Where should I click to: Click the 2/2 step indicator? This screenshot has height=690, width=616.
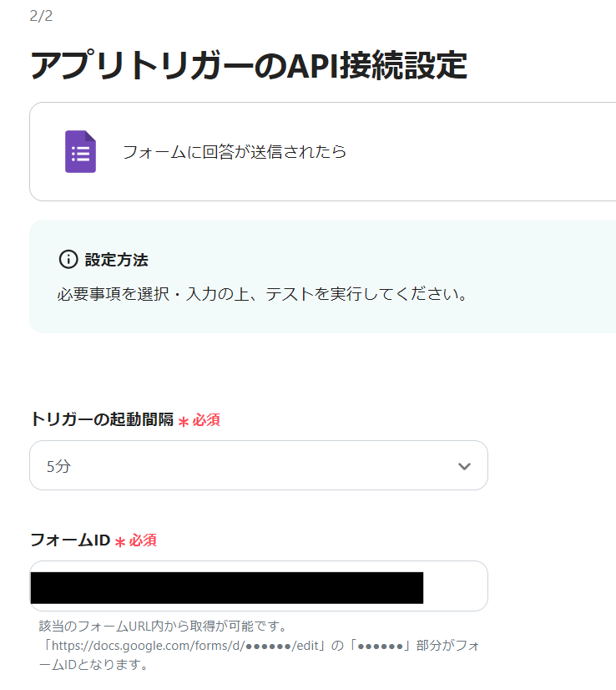pos(41,16)
